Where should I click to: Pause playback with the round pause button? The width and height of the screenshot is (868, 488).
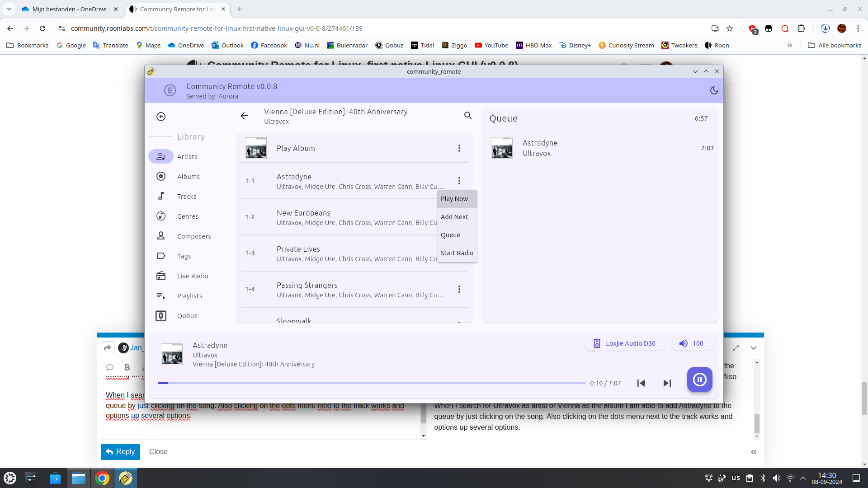click(699, 380)
